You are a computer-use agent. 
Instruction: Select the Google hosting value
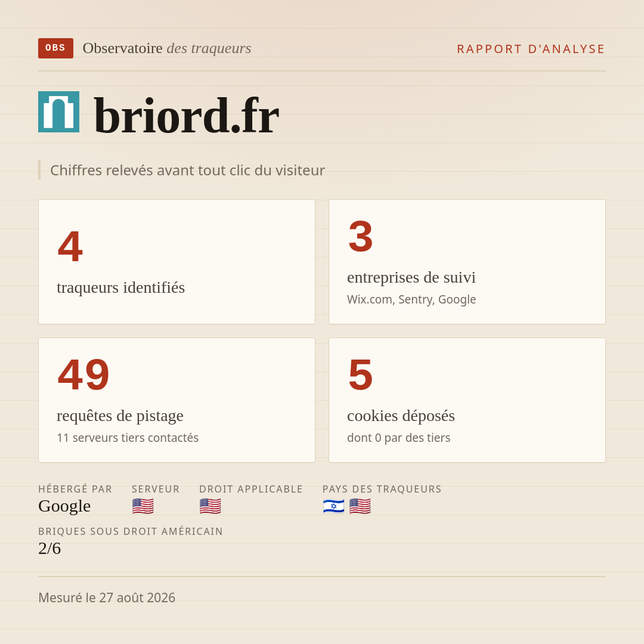pos(64,506)
